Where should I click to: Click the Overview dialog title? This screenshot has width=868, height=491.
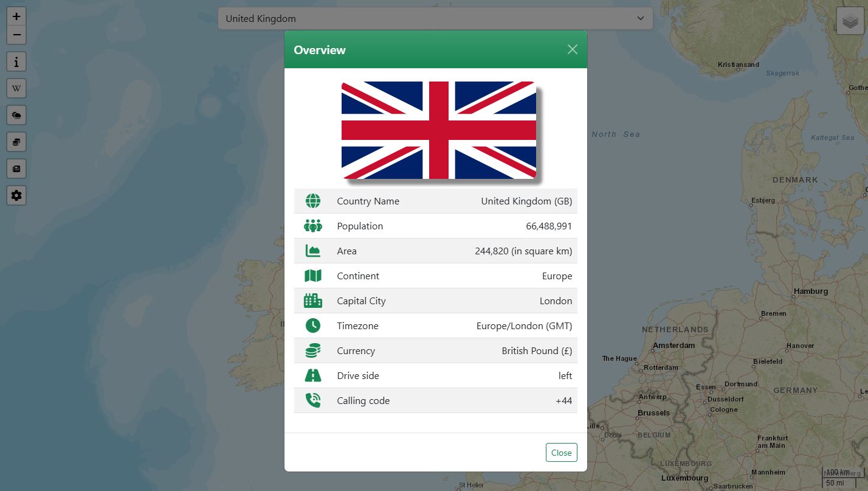tap(320, 50)
